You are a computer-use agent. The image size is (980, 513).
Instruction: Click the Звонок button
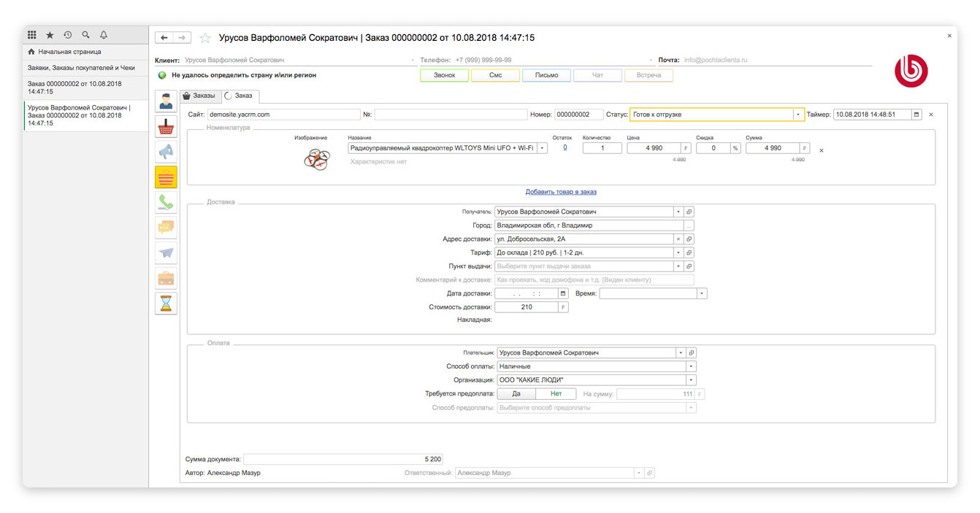(444, 75)
